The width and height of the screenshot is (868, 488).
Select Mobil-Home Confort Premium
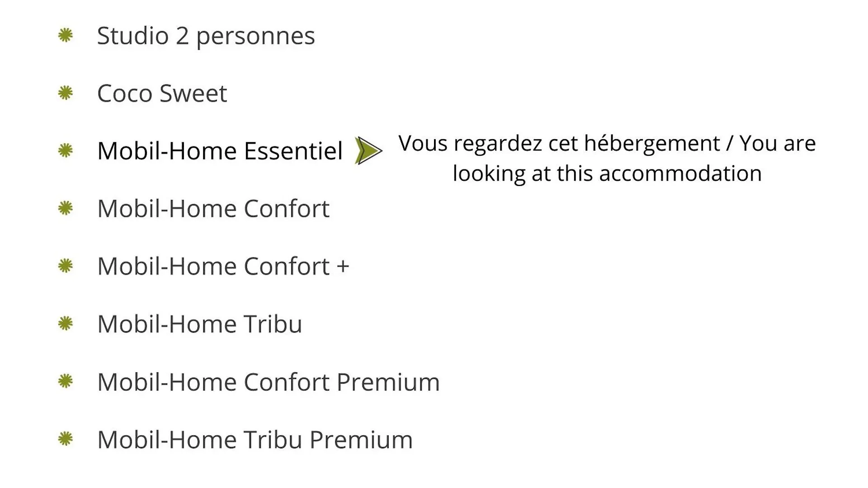(269, 382)
